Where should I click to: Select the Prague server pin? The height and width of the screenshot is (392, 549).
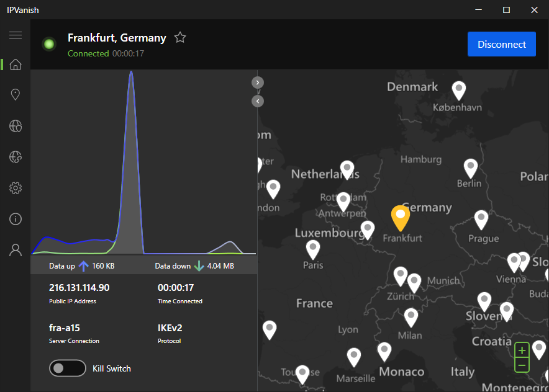pyautogui.click(x=481, y=220)
